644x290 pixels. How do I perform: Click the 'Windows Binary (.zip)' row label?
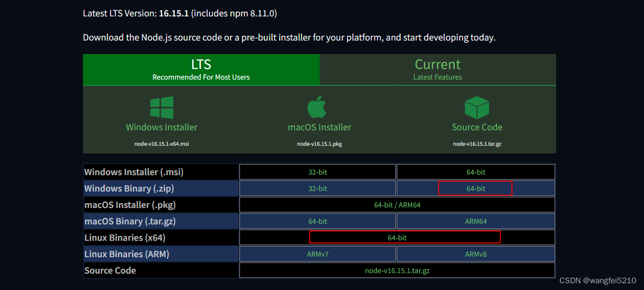click(x=129, y=189)
